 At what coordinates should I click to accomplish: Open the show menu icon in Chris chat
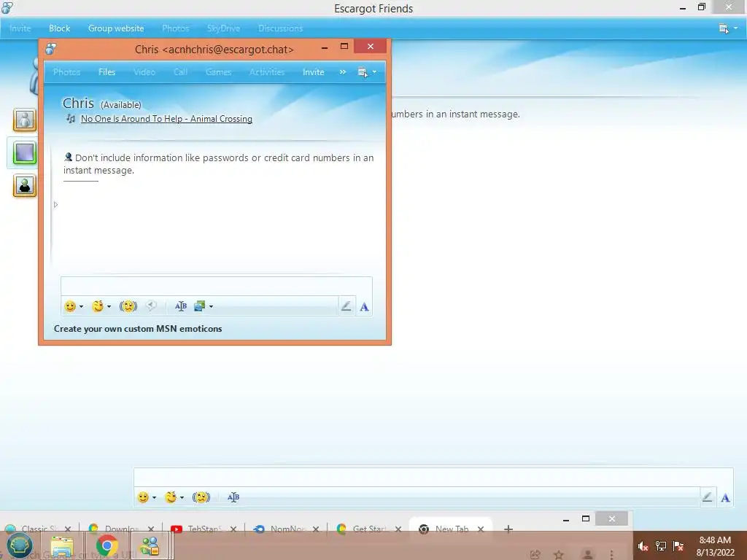(363, 72)
